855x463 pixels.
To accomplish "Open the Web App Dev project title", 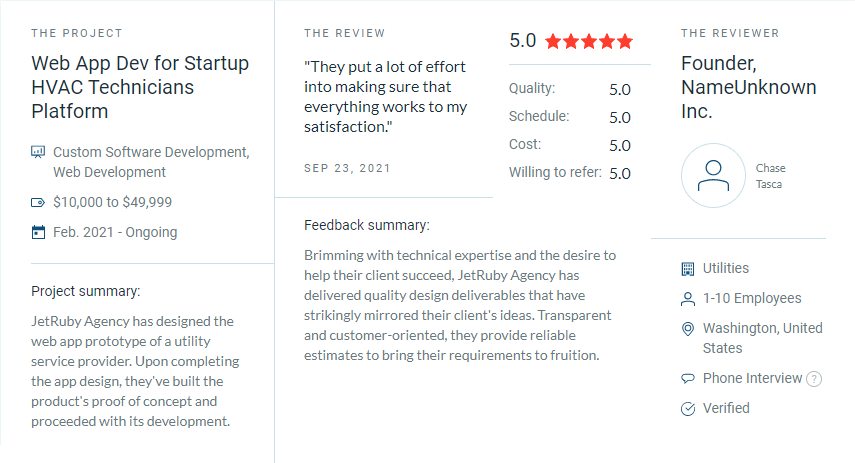I will (140, 87).
